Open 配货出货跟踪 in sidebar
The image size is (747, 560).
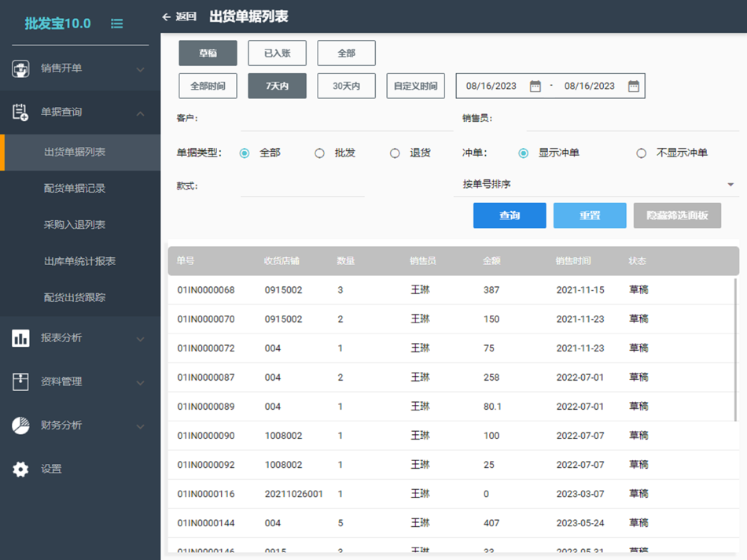coord(80,298)
